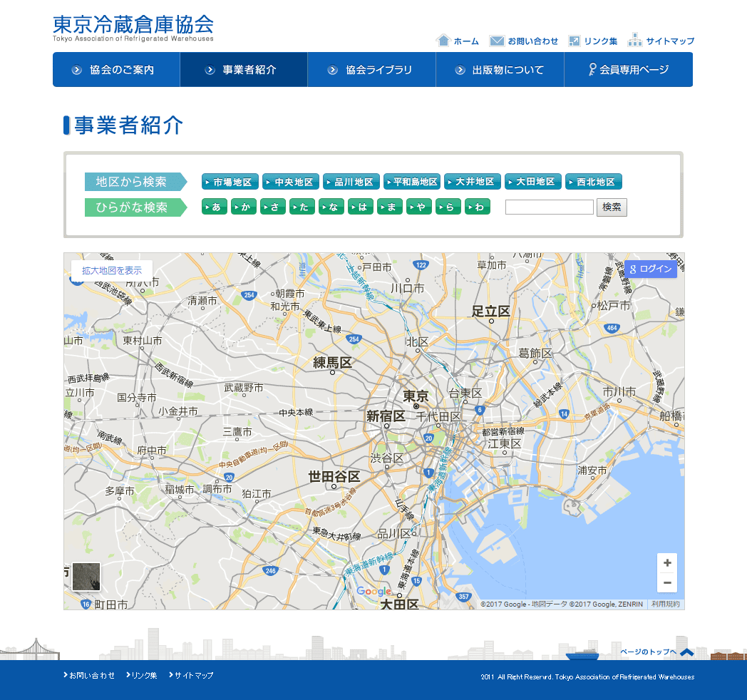Image resolution: width=747 pixels, height=700 pixels.
Task: Access the 会員専用ページ tab
Action: point(628,69)
